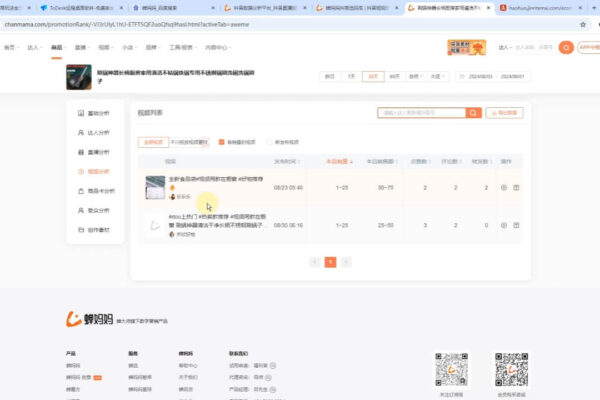Focus the video list search input field
Viewport: 600px width, 400px height.
[422, 113]
